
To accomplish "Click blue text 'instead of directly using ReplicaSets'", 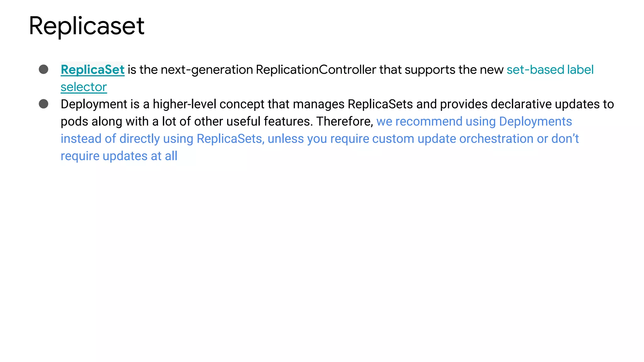I will point(162,139).
